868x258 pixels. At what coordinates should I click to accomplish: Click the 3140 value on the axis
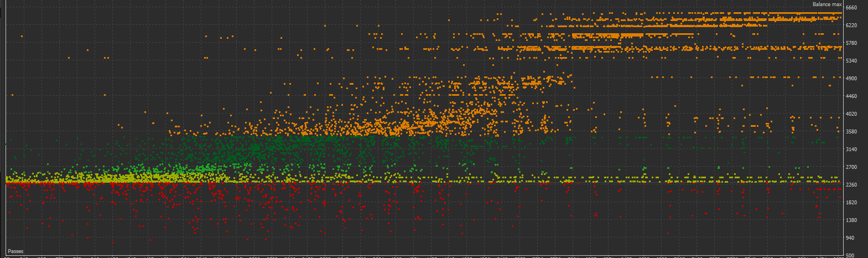851,149
